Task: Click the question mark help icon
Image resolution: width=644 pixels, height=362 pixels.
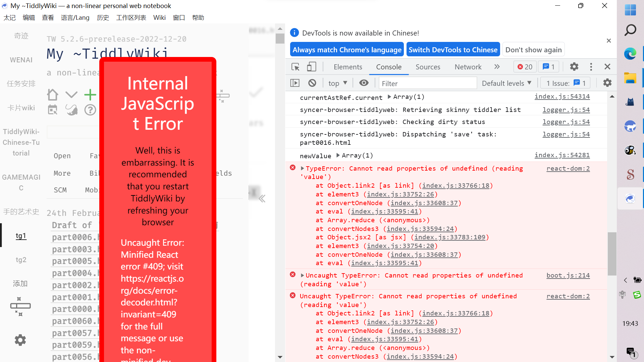Action: [x=90, y=110]
